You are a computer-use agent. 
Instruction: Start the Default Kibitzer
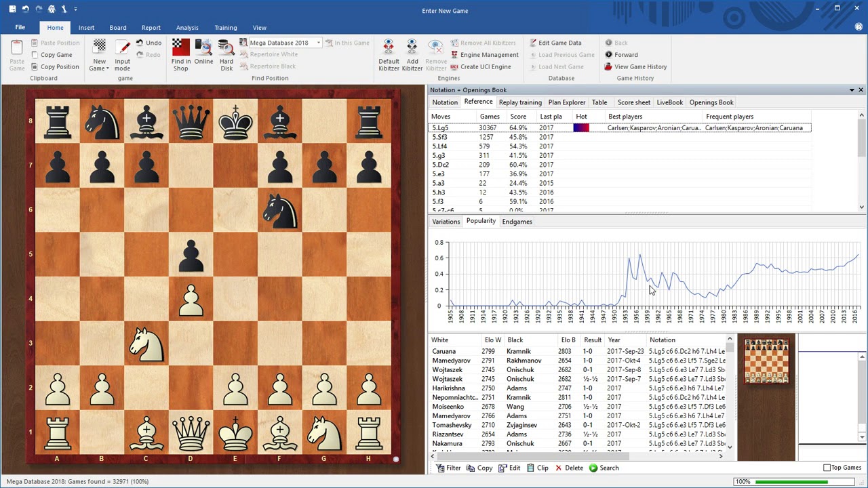pos(389,54)
